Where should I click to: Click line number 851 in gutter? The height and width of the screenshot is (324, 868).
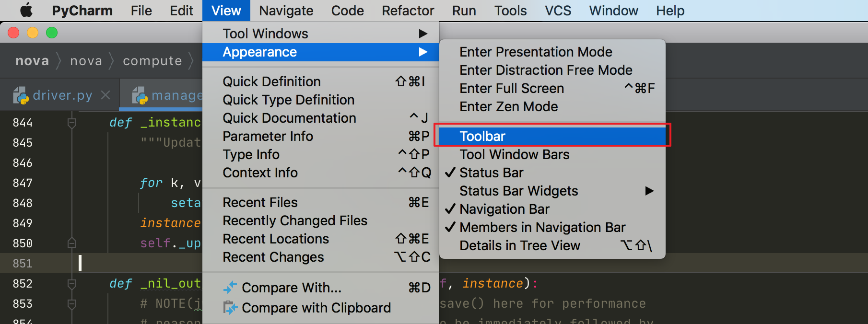(23, 264)
